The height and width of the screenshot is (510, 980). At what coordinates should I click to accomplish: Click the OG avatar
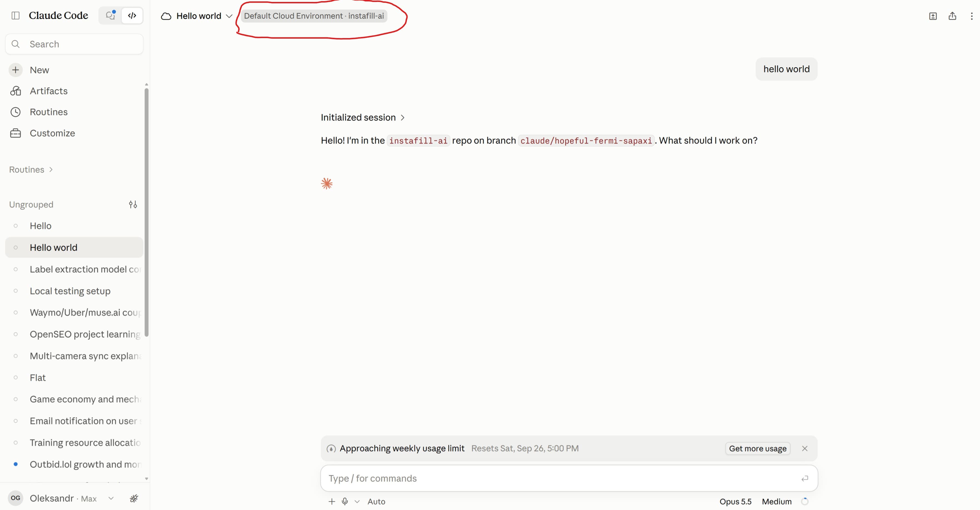coord(16,498)
